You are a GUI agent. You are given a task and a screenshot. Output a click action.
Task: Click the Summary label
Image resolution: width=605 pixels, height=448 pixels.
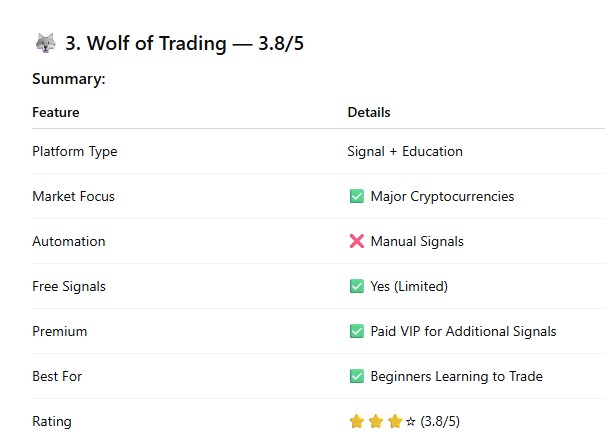[x=69, y=79]
